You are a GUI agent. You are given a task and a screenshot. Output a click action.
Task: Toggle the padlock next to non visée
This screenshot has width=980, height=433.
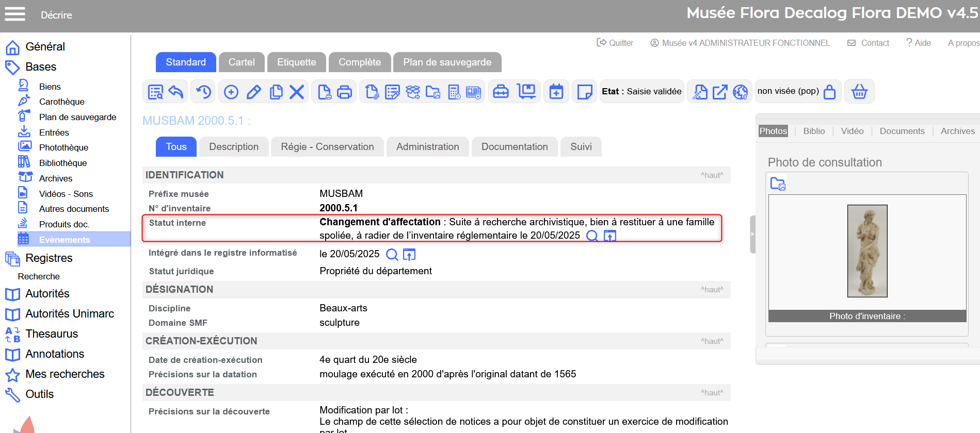[829, 92]
